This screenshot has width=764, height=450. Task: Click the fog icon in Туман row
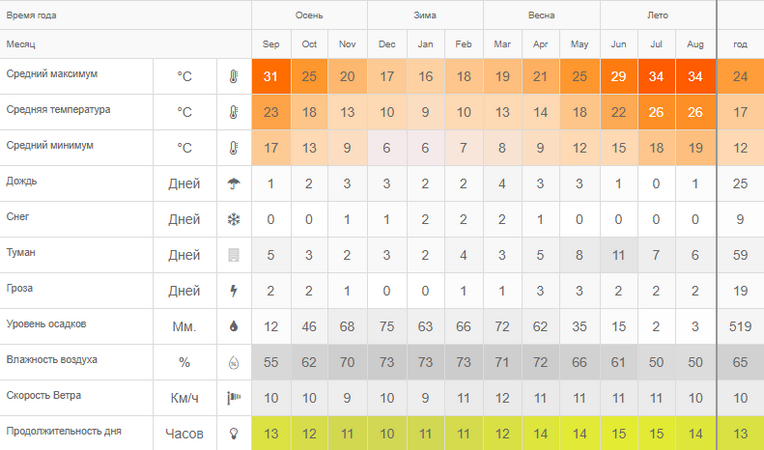click(x=234, y=255)
